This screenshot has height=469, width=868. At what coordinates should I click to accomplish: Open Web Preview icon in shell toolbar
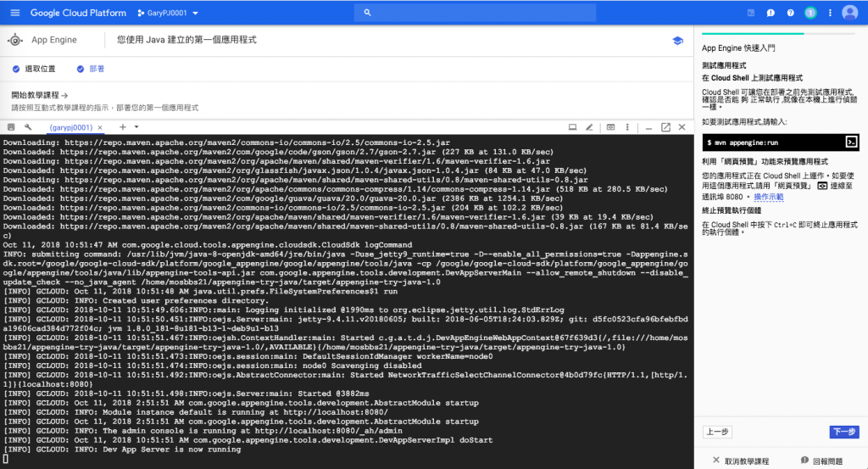[610, 127]
